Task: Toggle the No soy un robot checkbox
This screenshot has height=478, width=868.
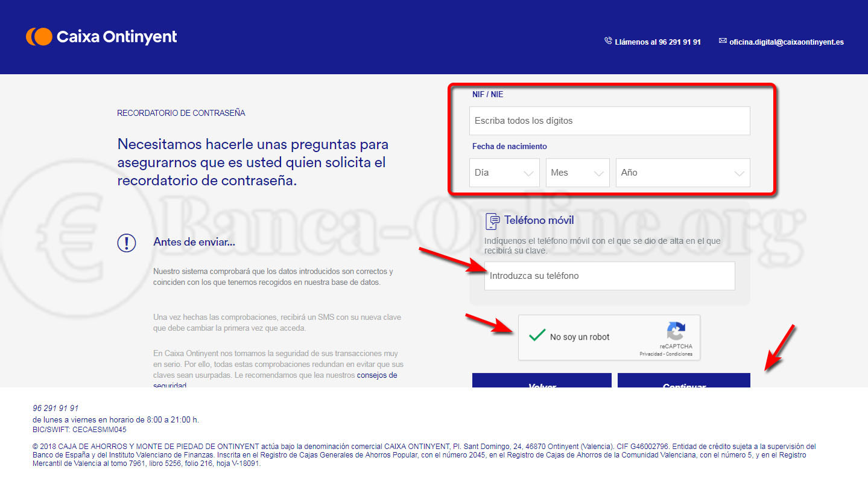Action: [537, 336]
